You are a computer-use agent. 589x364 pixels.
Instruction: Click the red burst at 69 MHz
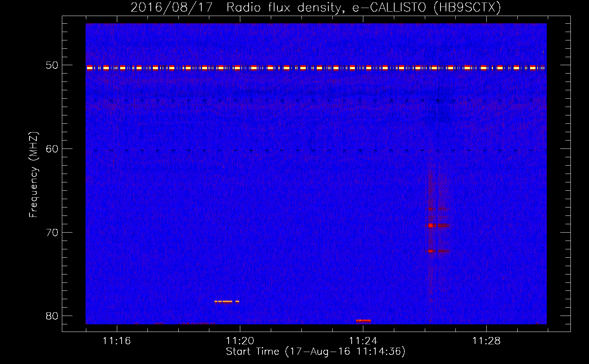(x=438, y=225)
